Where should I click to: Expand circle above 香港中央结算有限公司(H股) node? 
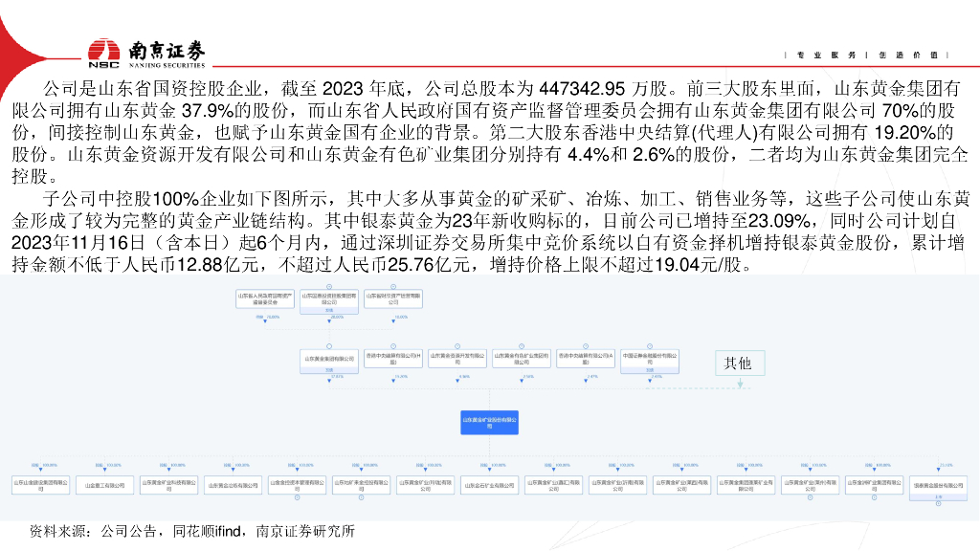[393, 344]
